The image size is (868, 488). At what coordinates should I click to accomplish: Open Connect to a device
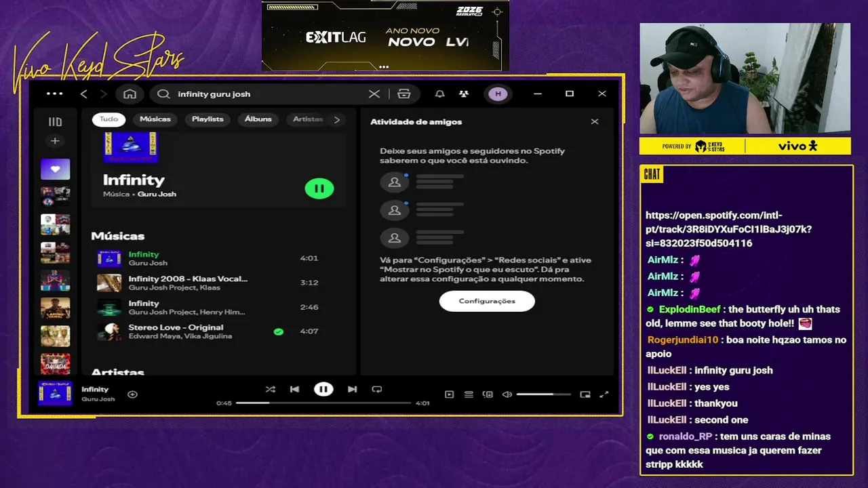(x=487, y=394)
